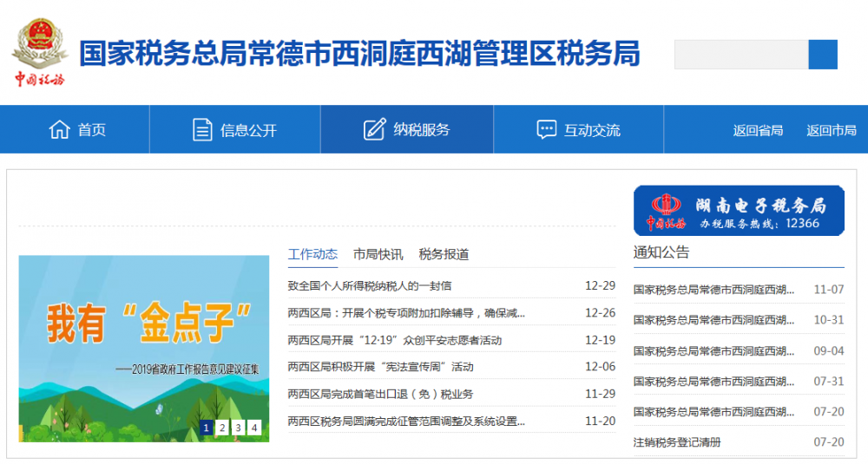Click the site title 国家税务总局常德市西洞庭西湖管理区税务局
This screenshot has height=464, width=868.
[x=360, y=54]
